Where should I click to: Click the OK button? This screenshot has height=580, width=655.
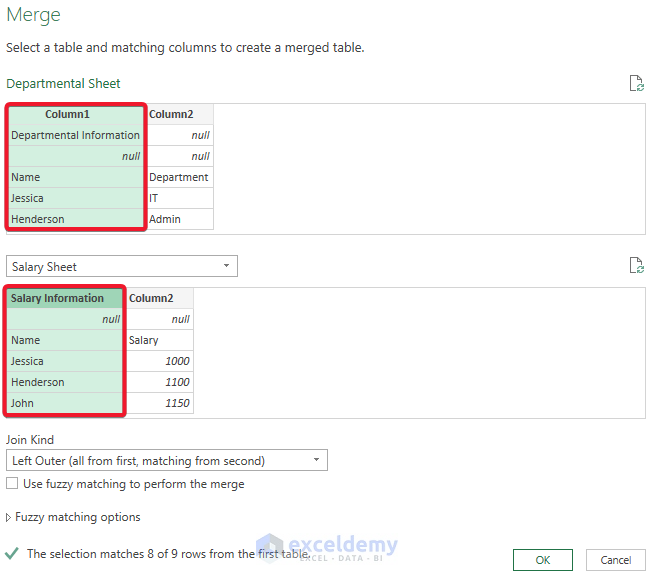[x=543, y=560]
